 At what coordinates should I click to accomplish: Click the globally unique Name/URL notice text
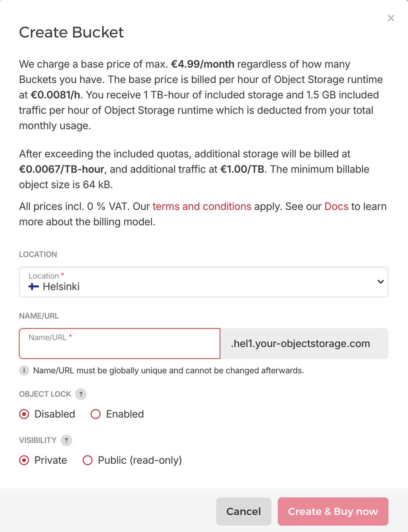click(169, 371)
